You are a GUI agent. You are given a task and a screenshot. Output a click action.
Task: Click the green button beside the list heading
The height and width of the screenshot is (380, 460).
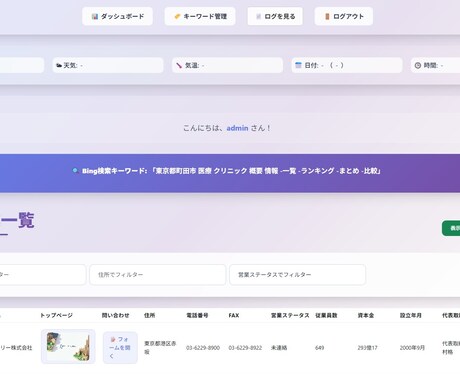tap(451, 228)
